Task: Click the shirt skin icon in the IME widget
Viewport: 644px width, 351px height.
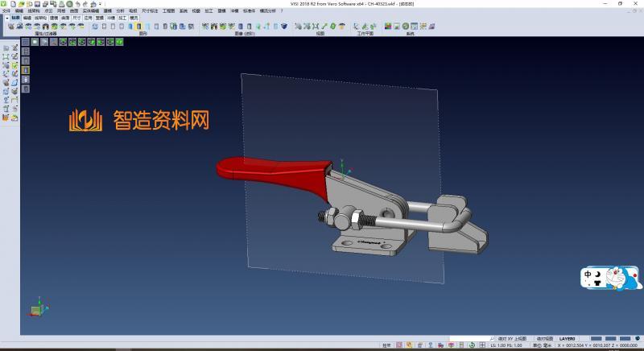Action: (597, 283)
